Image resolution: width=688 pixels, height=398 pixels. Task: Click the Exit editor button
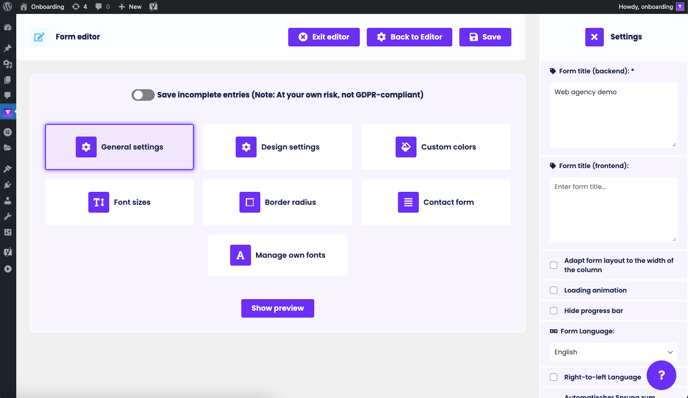pyautogui.click(x=324, y=37)
